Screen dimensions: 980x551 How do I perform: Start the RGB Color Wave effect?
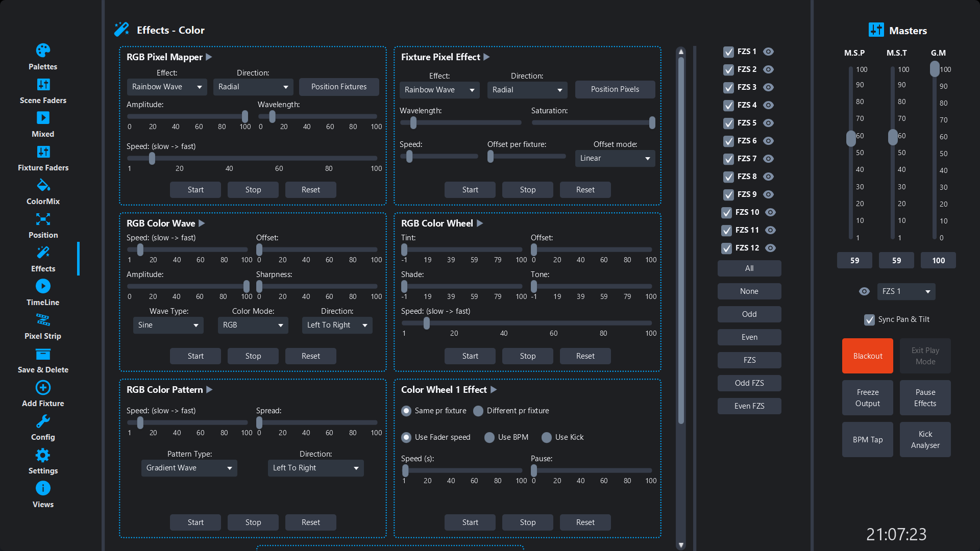(195, 356)
